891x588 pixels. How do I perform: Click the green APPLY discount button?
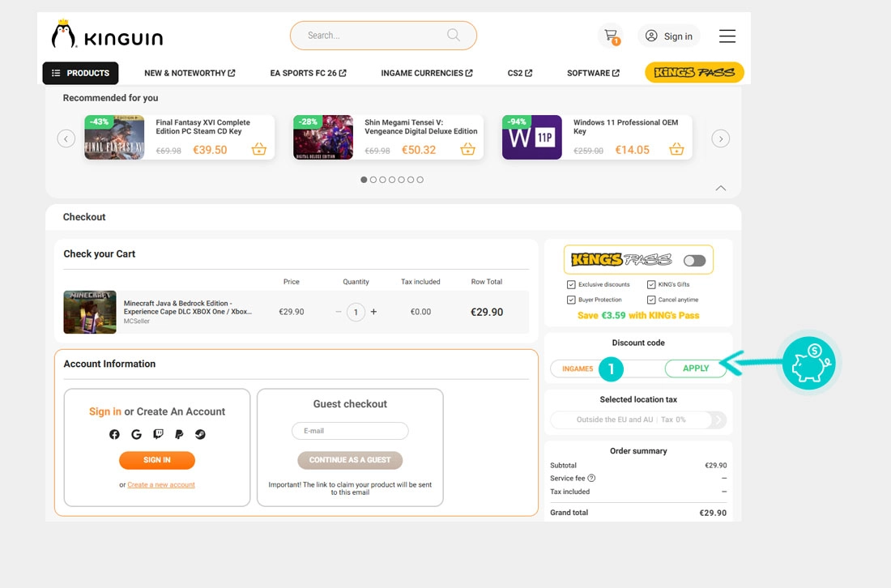[x=695, y=369]
